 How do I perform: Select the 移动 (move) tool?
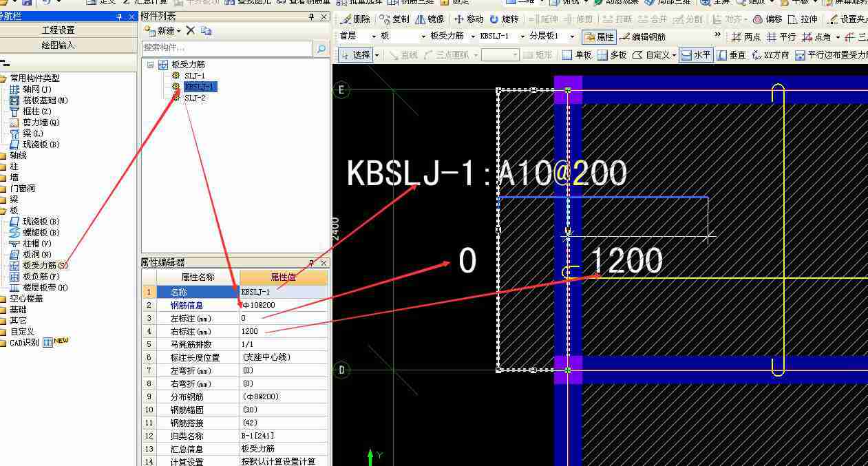click(x=469, y=19)
